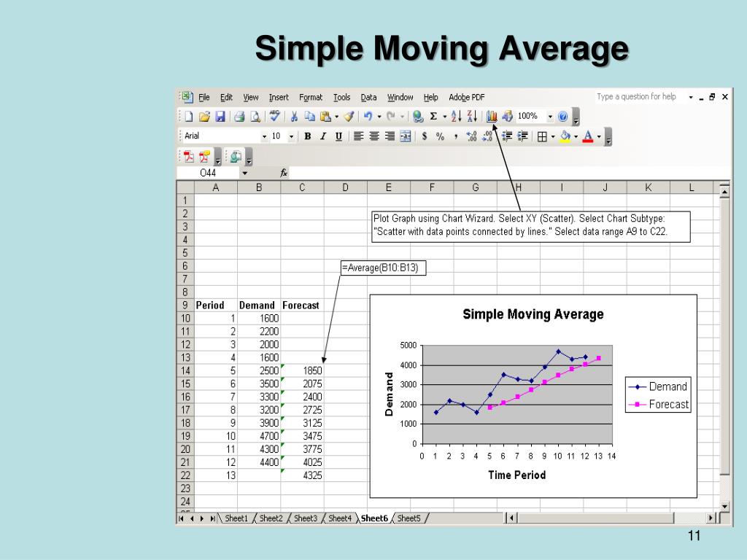The image size is (747, 560).
Task: Save the workbook with the floppy icon
Action: tap(220, 116)
